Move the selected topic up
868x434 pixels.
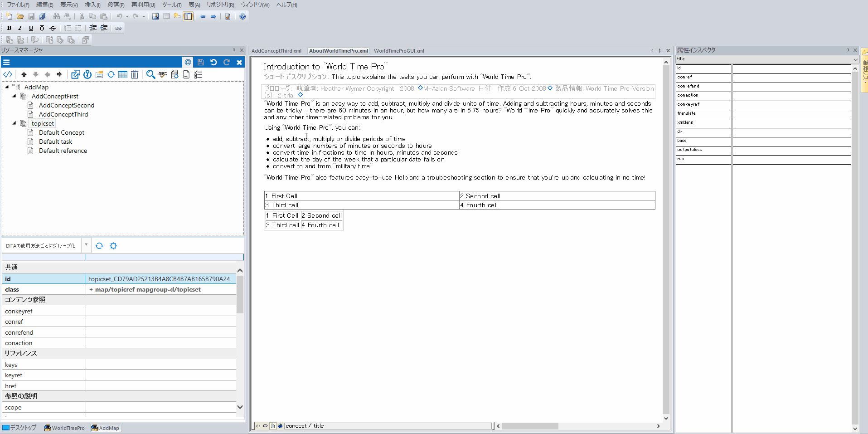(24, 74)
